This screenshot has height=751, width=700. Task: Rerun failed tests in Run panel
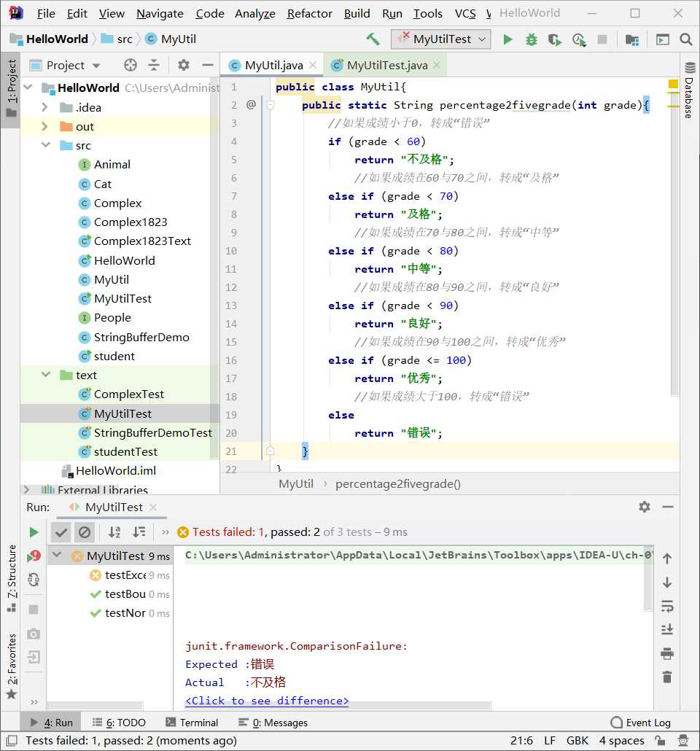[34, 556]
